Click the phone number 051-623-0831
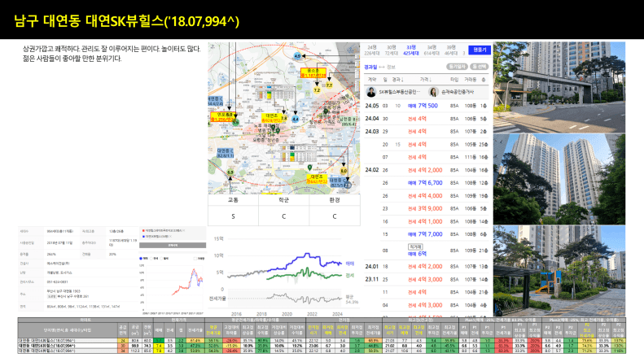This screenshot has width=644, height=362. tap(57, 282)
